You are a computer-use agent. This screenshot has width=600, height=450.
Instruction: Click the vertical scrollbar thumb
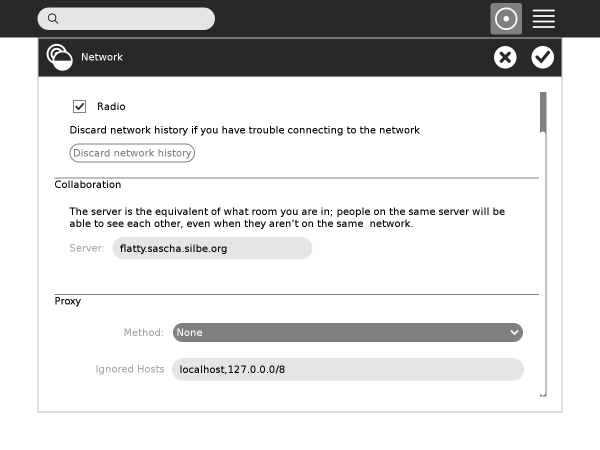(543, 112)
